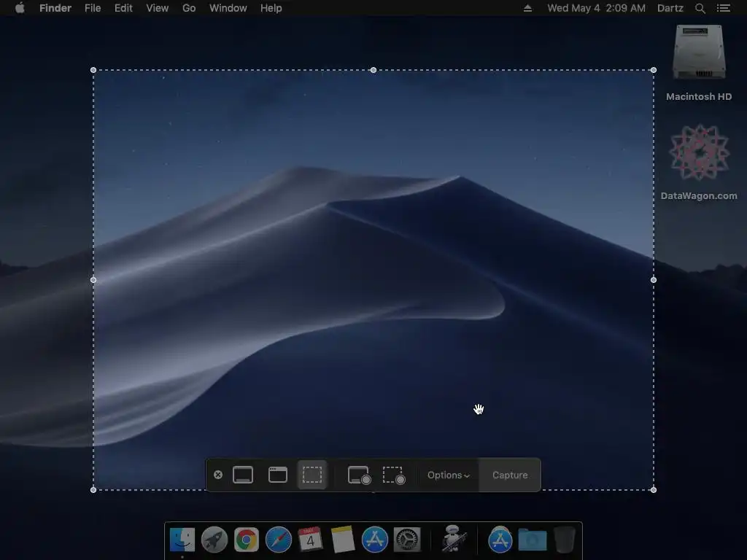Click the Capture button
This screenshot has height=560, width=747.
click(x=510, y=475)
